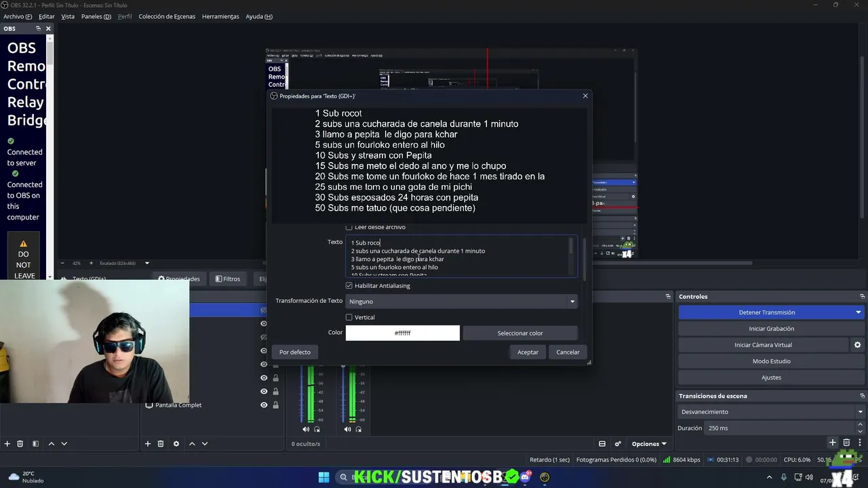The image size is (868, 488).
Task: Open preview Escalado scaling dropdown
Action: pyautogui.click(x=146, y=263)
